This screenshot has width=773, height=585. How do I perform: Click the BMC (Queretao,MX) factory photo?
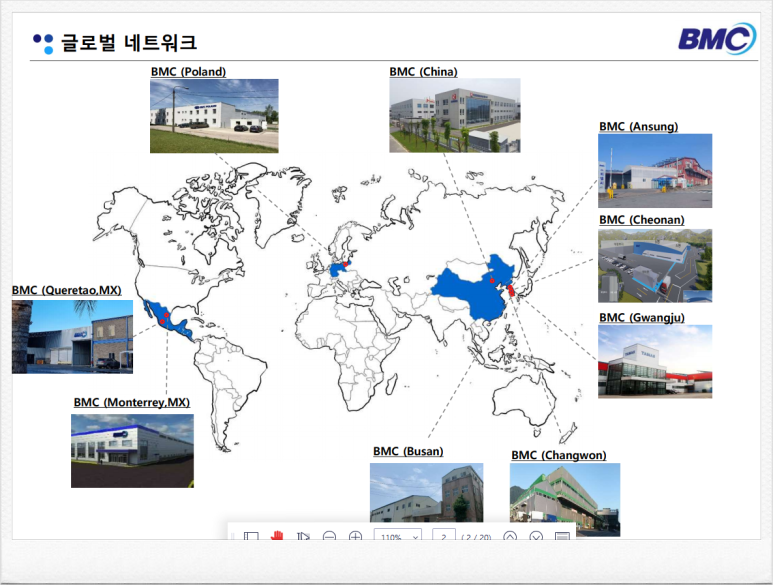coord(72,337)
